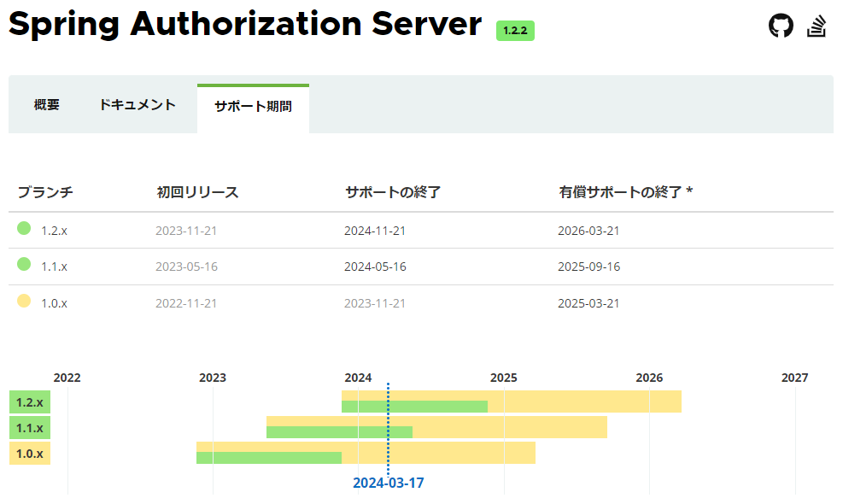Open the GitHub repository icon

pyautogui.click(x=782, y=26)
